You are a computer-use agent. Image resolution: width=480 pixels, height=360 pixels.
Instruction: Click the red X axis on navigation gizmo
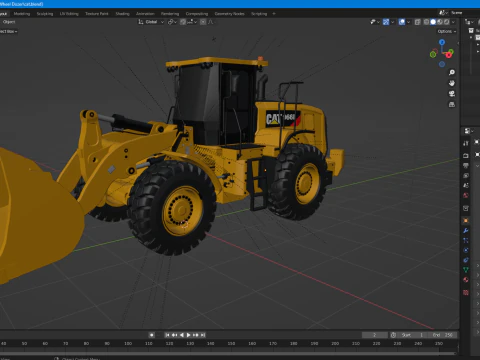click(x=449, y=54)
